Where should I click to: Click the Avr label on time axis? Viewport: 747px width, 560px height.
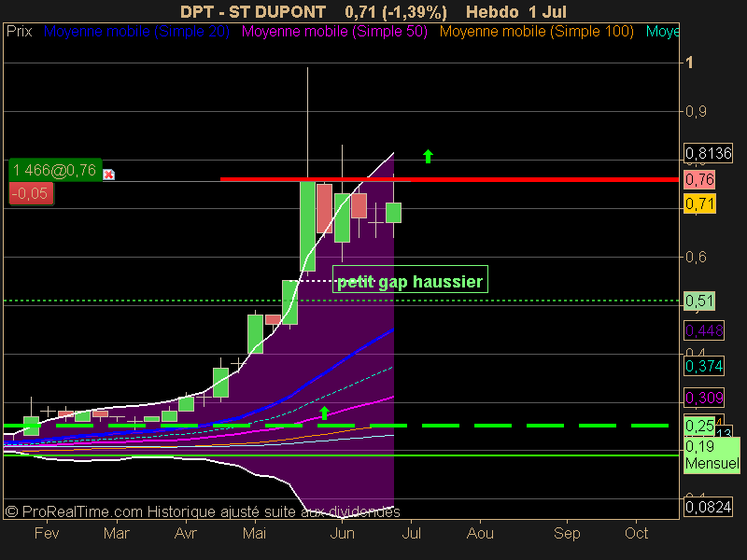point(185,533)
